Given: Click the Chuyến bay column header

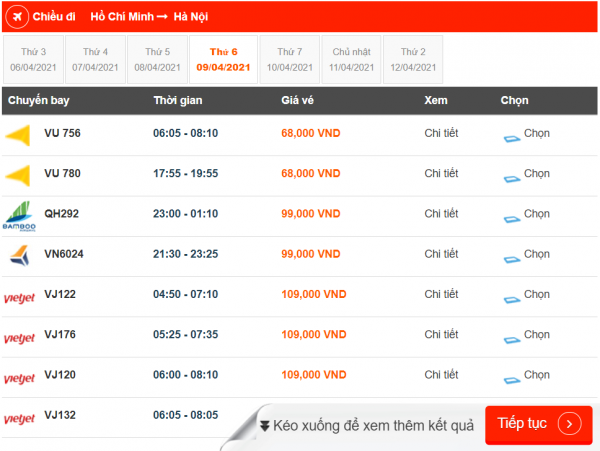Looking at the screenshot, I should coord(39,100).
